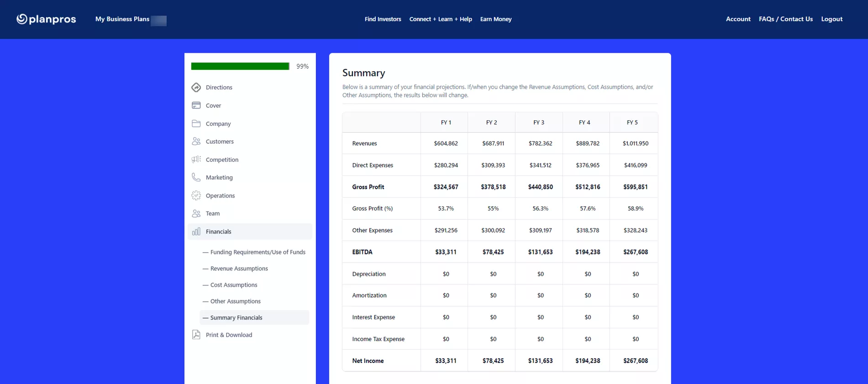Click the Print & Download PDF icon
This screenshot has height=384, width=868.
196,335
